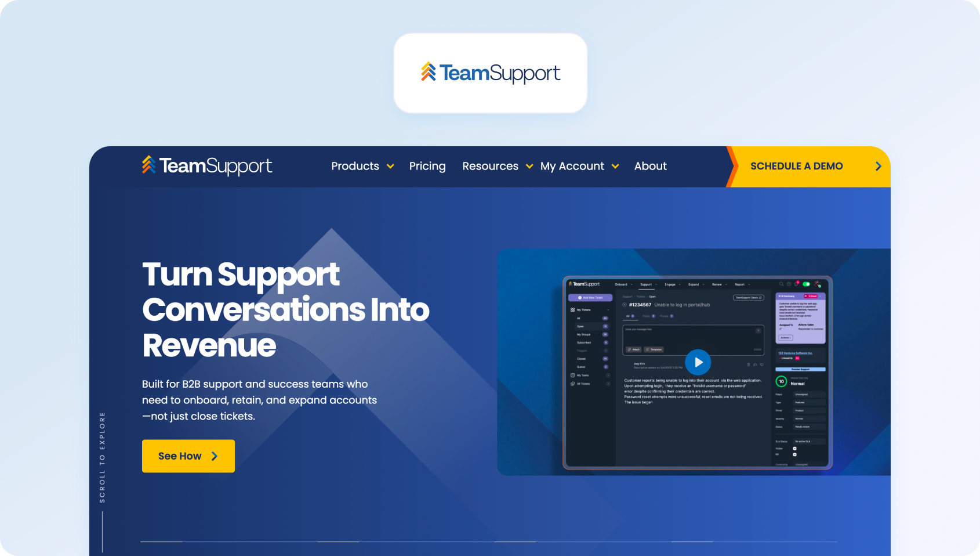Viewport: 980px width, 556px height.
Task: Open the 123 Ventures Software Inc. link
Action: coord(796,353)
